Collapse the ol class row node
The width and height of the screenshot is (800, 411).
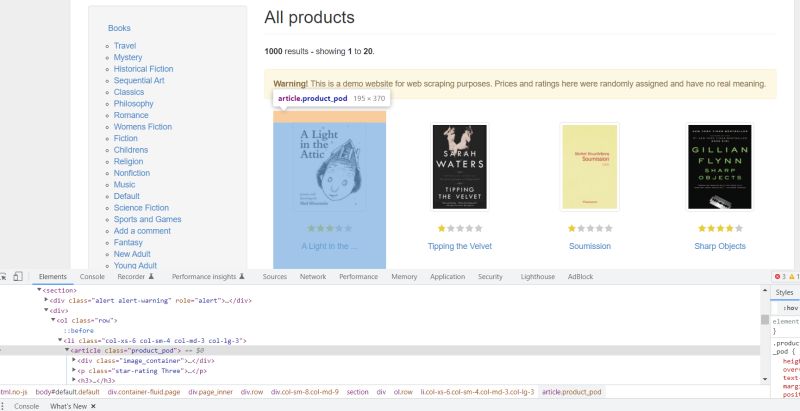pos(53,320)
